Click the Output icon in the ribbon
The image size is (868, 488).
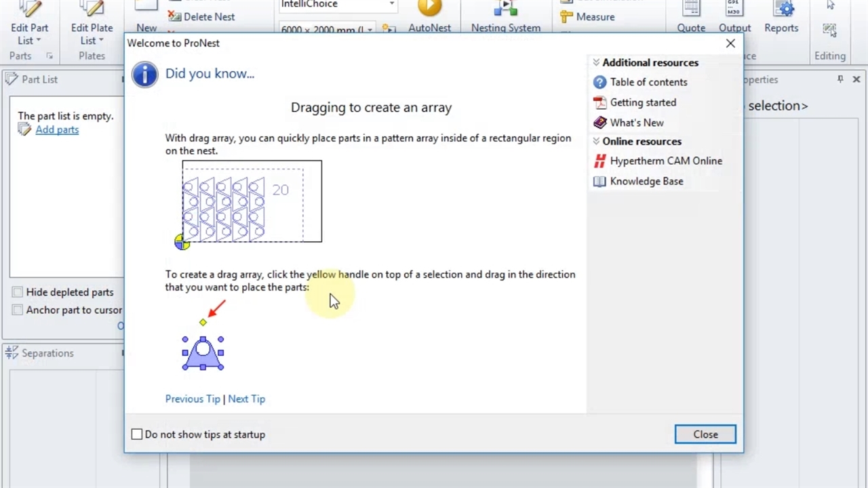point(734,9)
